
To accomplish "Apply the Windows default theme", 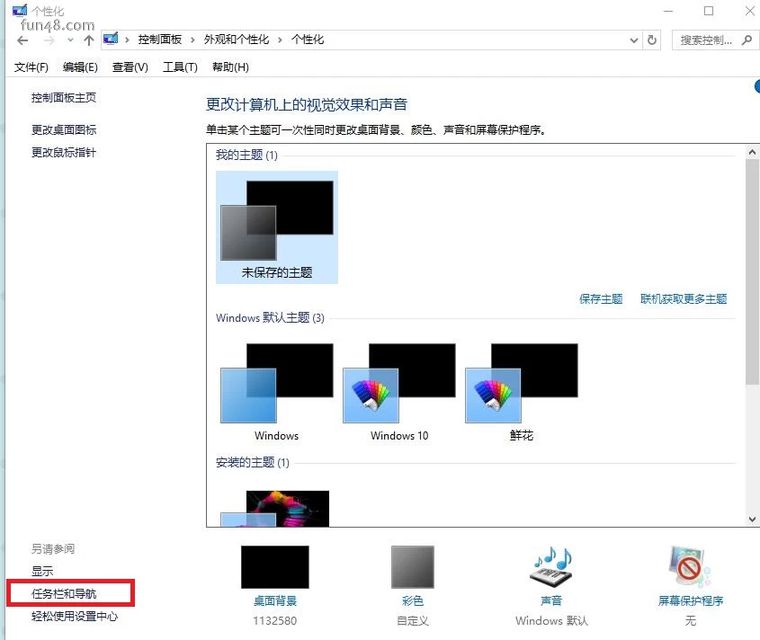I will pyautogui.click(x=277, y=392).
